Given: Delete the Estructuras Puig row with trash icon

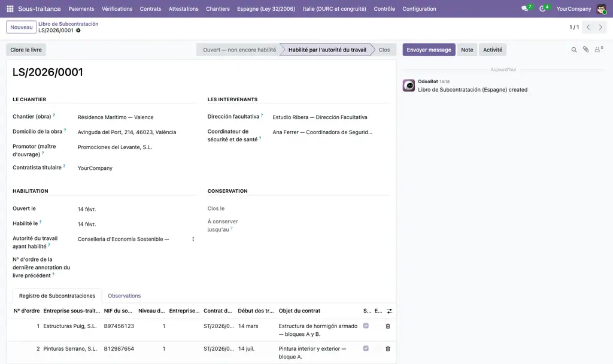Looking at the screenshot, I should tap(388, 326).
